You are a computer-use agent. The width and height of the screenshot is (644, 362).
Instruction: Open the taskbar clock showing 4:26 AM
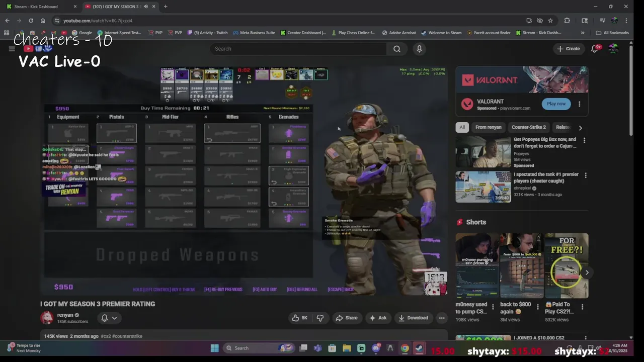tap(618, 348)
